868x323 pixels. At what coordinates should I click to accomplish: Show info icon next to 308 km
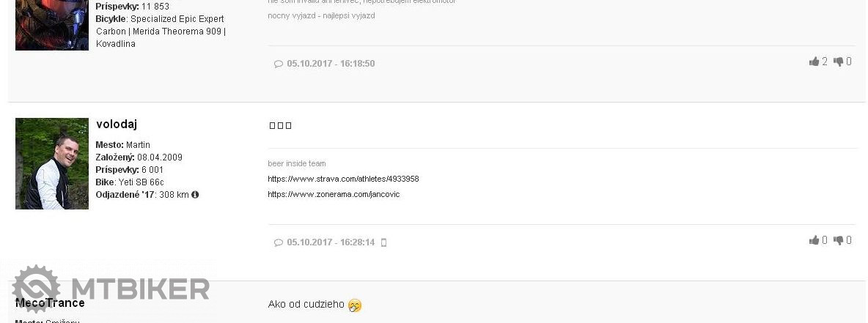(195, 195)
